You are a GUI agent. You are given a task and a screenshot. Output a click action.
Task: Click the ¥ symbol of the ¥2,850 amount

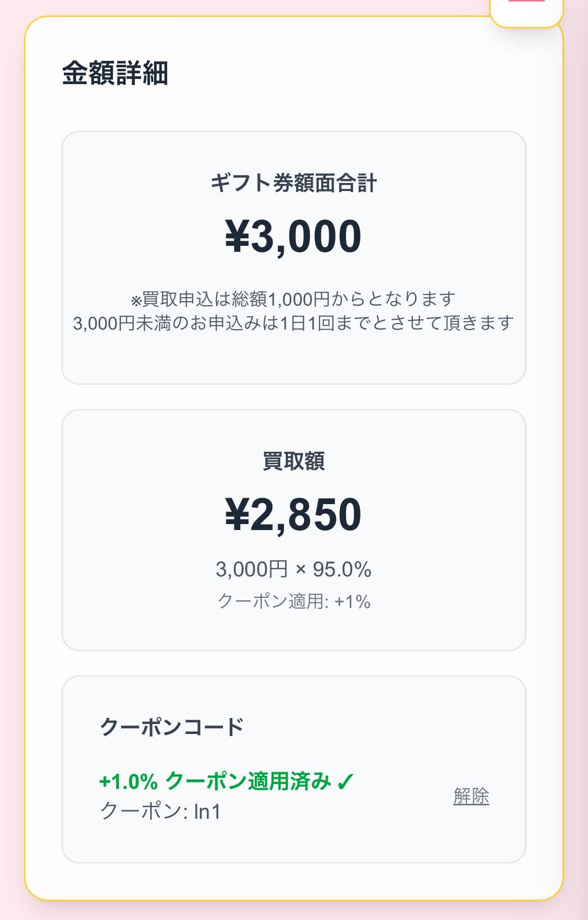tap(237, 514)
